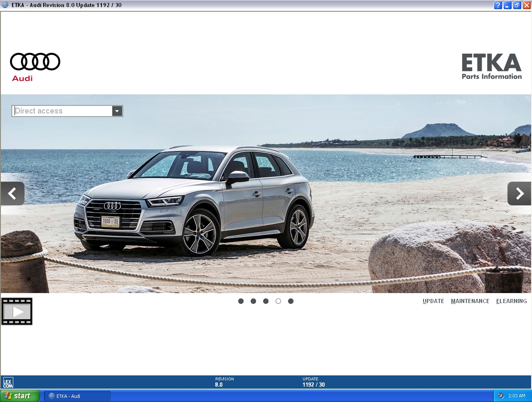The height and width of the screenshot is (402, 532).
Task: Open the ELEARNING link
Action: tap(511, 301)
